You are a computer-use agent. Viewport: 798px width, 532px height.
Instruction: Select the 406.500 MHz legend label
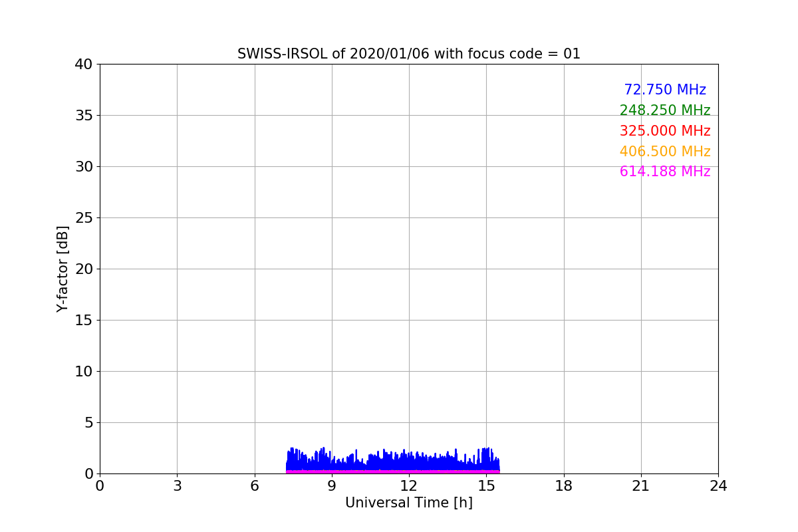tap(665, 152)
